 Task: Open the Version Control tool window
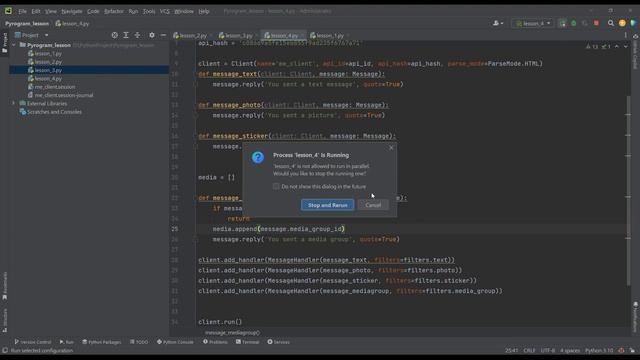(x=33, y=342)
